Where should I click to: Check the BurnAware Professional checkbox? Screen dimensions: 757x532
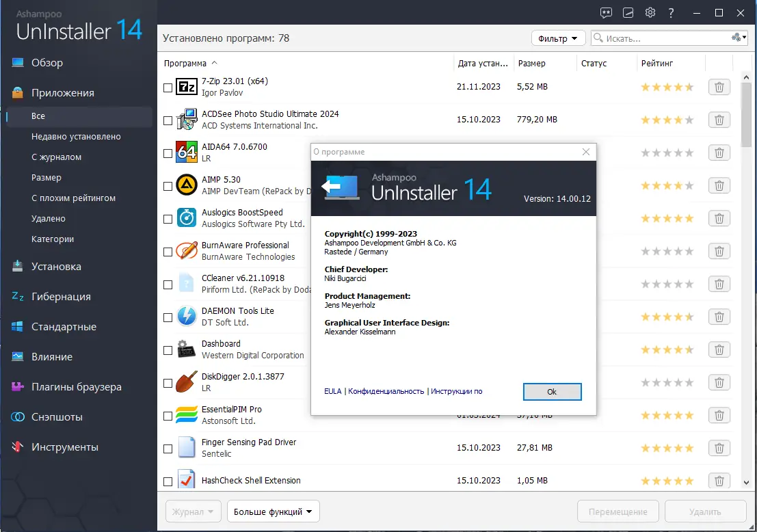168,252
